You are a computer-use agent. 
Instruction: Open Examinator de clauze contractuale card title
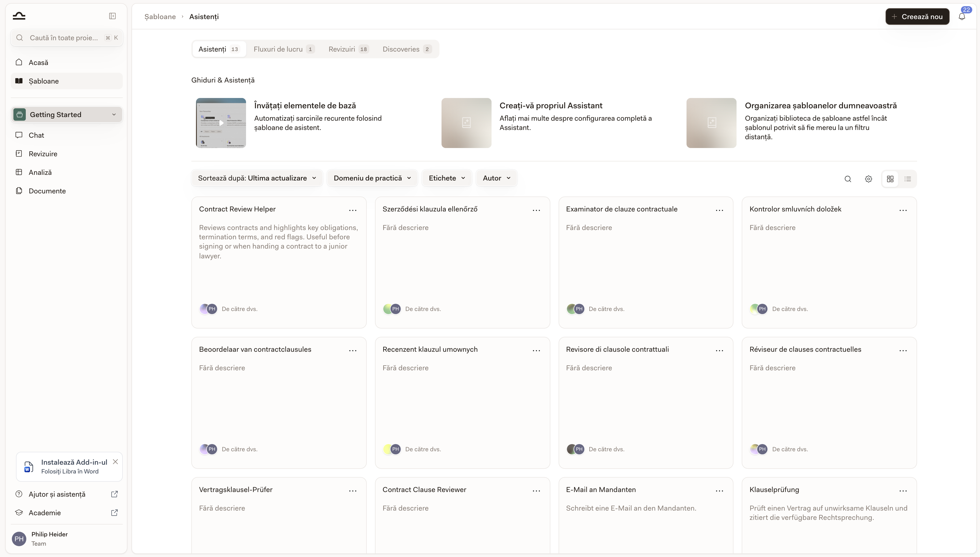click(622, 209)
